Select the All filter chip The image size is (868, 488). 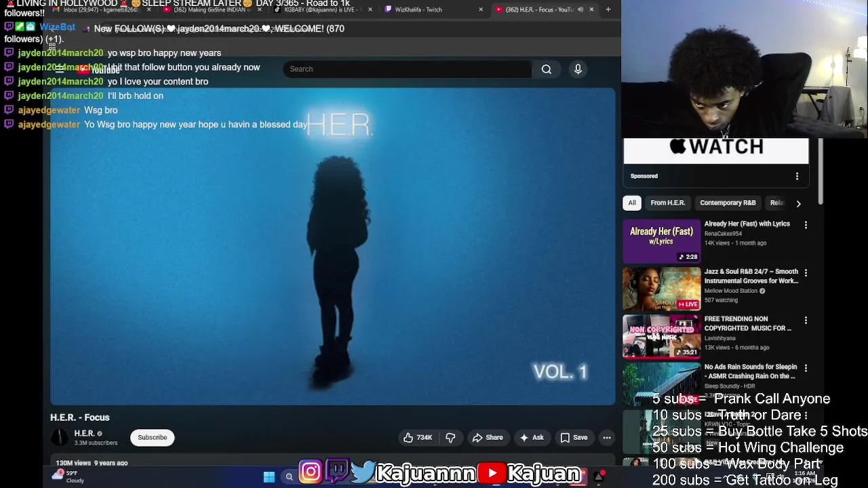pos(632,203)
